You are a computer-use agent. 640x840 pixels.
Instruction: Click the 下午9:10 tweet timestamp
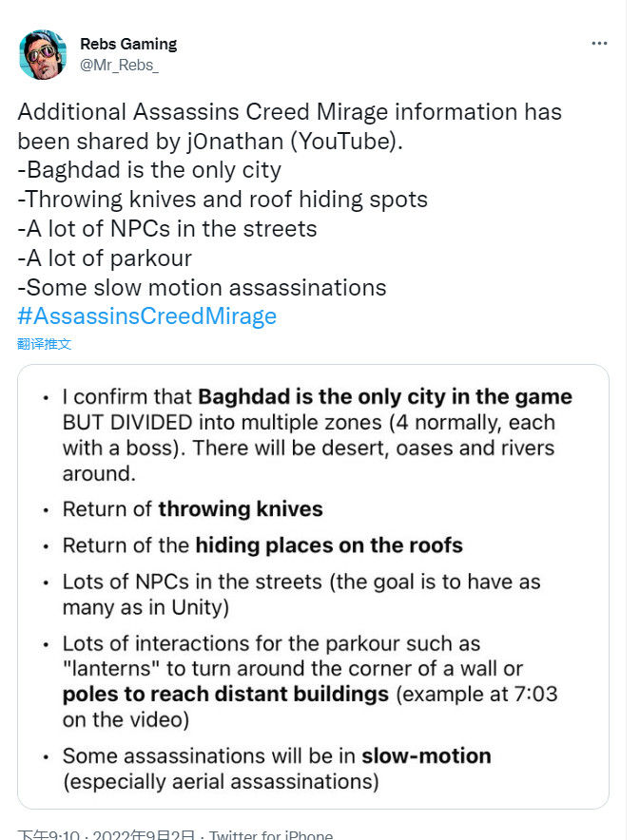pos(48,834)
